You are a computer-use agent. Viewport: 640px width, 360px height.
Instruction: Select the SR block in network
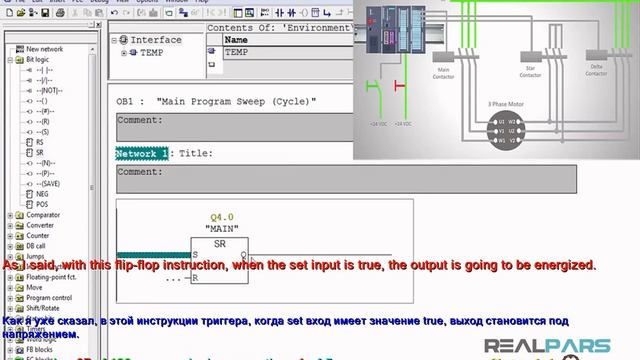[220, 260]
